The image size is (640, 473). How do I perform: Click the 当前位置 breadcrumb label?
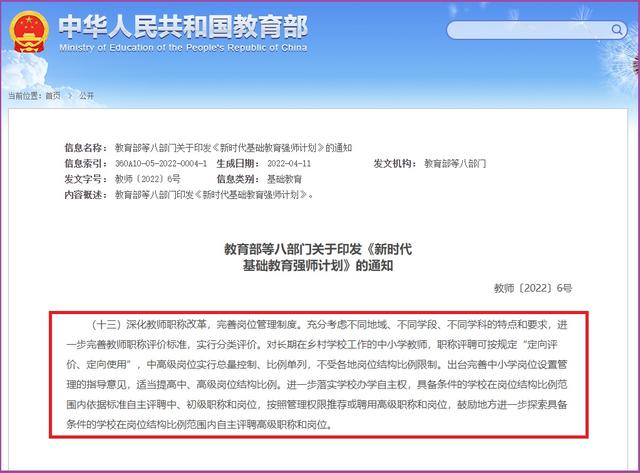26,95
